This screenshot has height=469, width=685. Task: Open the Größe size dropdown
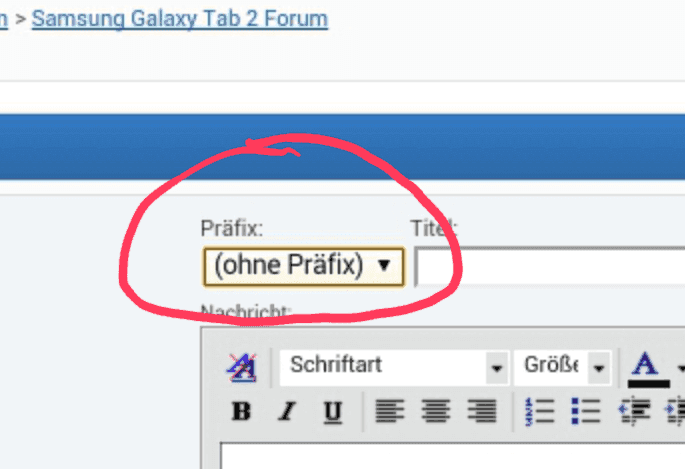(x=562, y=367)
